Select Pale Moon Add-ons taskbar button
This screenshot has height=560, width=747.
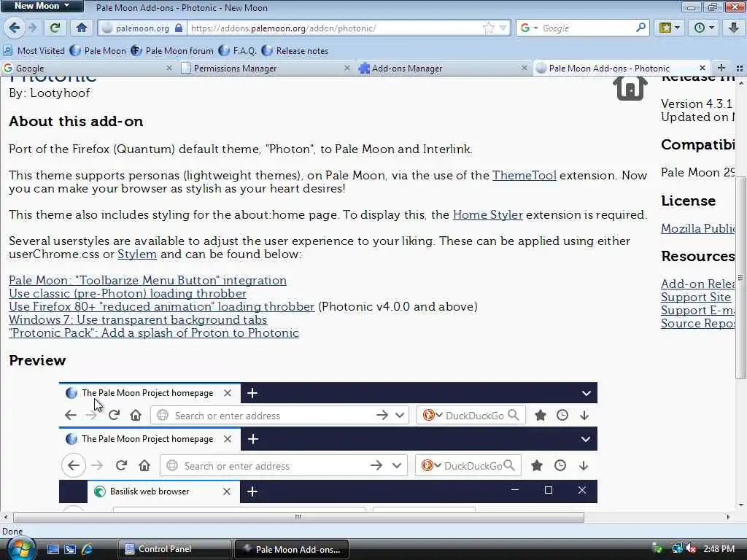[x=292, y=549]
